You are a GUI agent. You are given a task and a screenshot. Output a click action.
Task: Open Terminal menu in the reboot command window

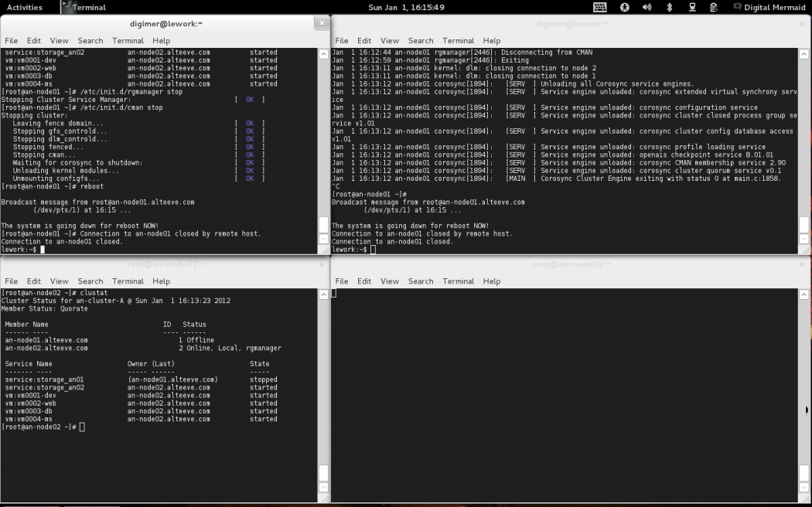pyautogui.click(x=128, y=40)
